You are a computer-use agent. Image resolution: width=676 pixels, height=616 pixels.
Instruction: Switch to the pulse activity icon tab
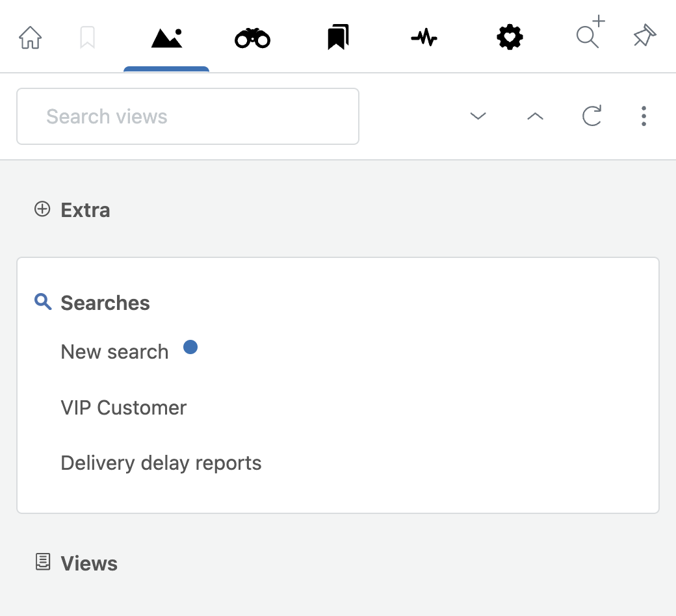[424, 38]
